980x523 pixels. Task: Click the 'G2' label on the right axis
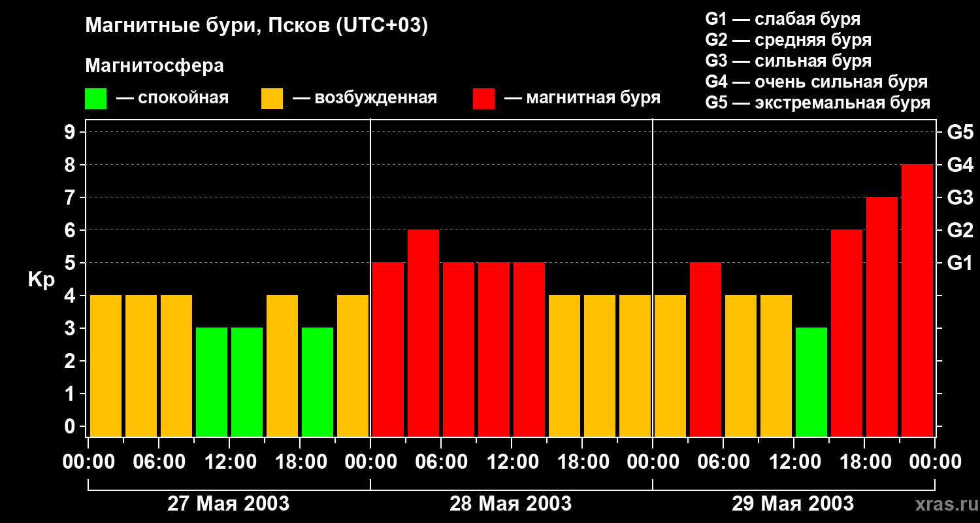click(960, 230)
